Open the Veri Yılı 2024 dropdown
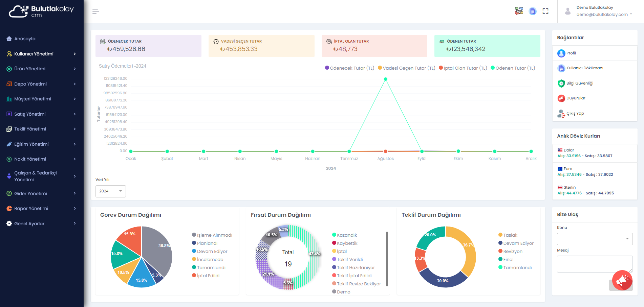644x307 pixels. pos(110,191)
